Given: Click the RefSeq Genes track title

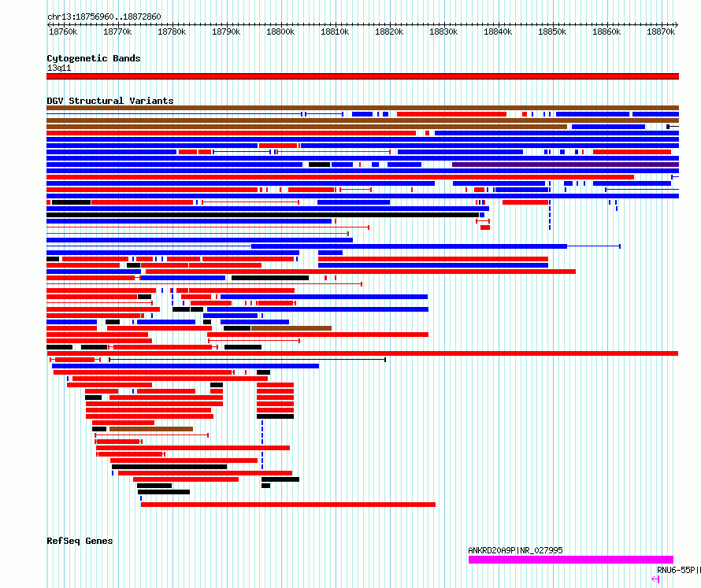Looking at the screenshot, I should [x=80, y=541].
